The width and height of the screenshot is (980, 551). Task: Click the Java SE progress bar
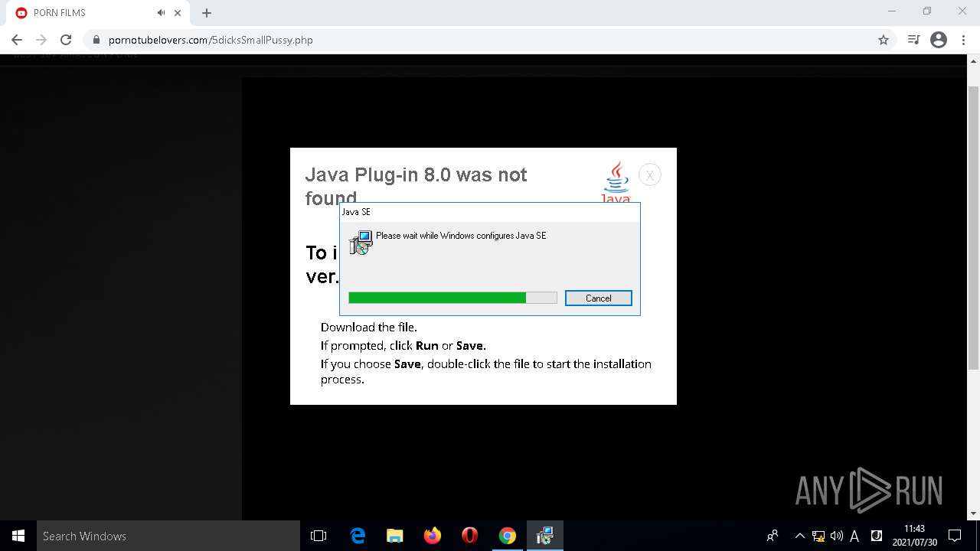[452, 298]
